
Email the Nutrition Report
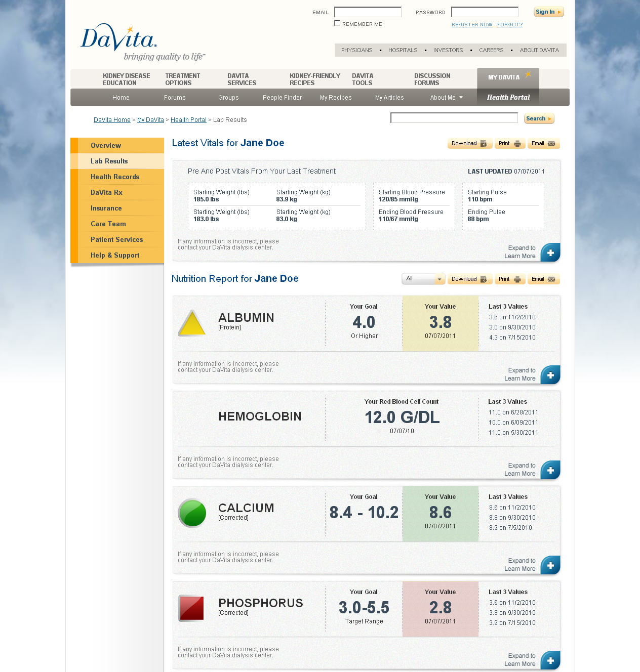point(543,279)
